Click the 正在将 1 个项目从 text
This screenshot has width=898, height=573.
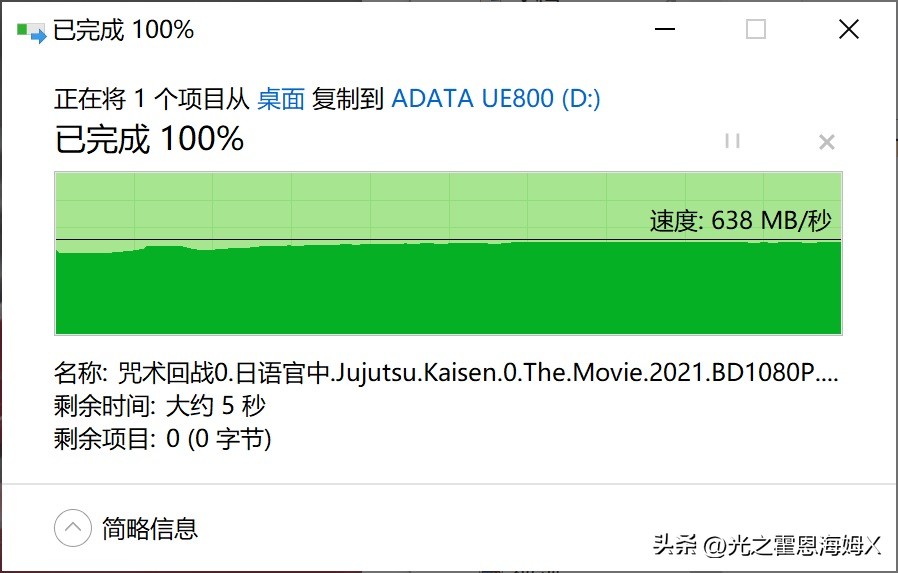153,99
